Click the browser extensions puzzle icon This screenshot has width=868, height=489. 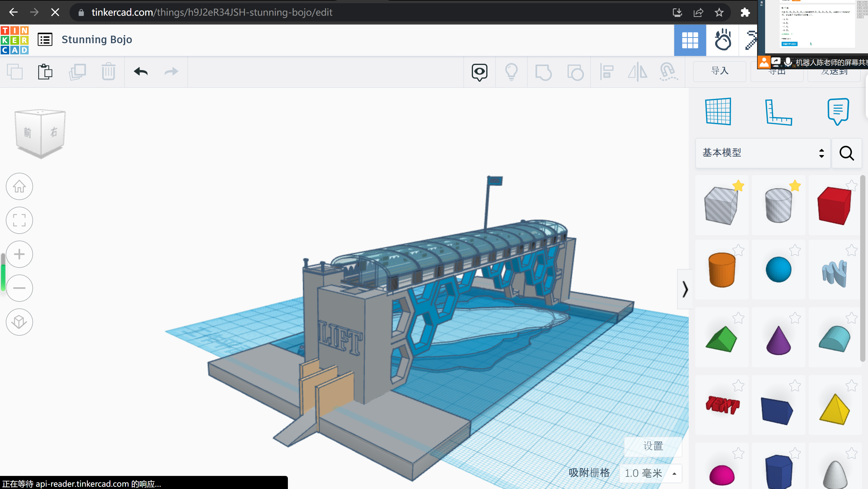pos(745,12)
